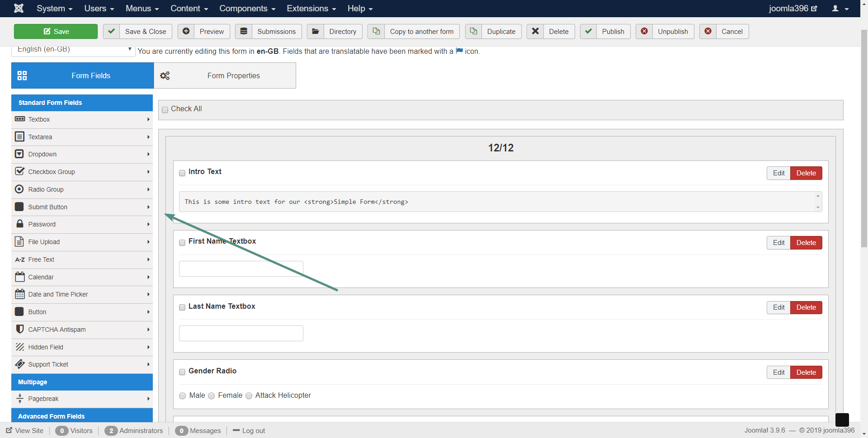Switch to the Form Fields tab
The width and height of the screenshot is (868, 438).
click(82, 75)
